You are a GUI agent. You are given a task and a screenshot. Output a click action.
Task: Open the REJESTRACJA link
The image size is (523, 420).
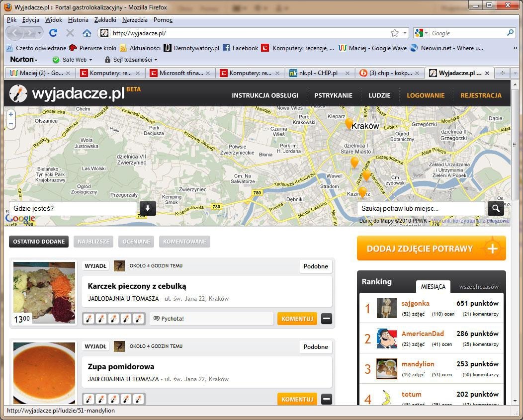tap(481, 95)
